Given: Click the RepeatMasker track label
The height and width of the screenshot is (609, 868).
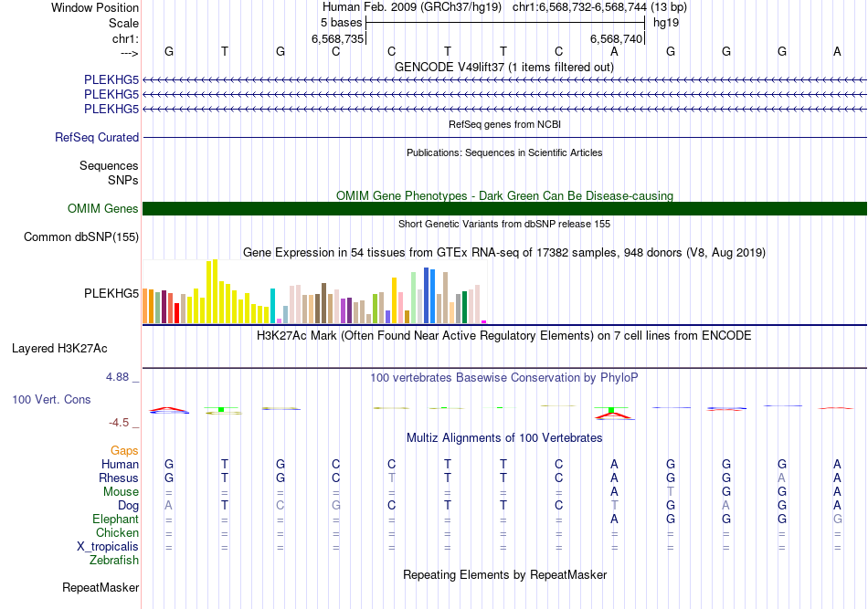Looking at the screenshot, I should click(x=101, y=587).
